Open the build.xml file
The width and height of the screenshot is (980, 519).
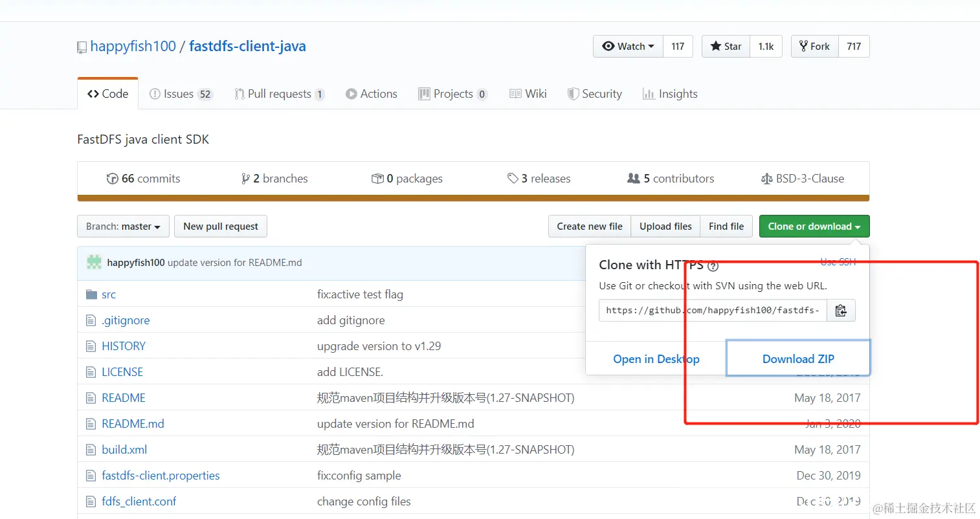(x=124, y=450)
